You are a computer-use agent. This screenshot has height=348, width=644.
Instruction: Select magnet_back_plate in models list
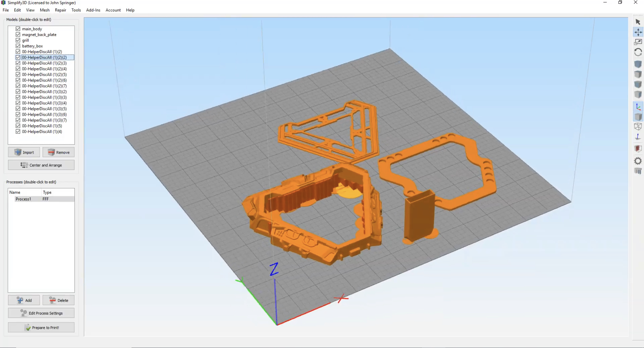point(39,35)
